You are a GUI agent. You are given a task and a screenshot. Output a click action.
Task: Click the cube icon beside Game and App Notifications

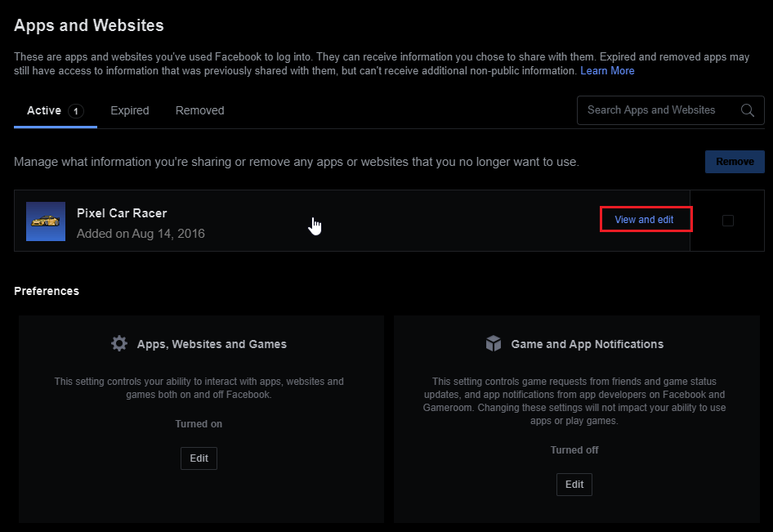pos(493,343)
